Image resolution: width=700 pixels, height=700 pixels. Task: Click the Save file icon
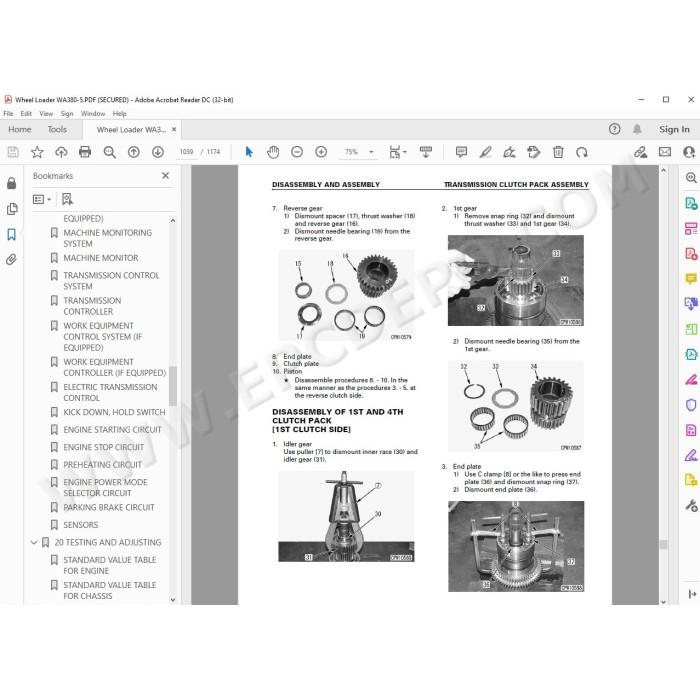pos(13,152)
